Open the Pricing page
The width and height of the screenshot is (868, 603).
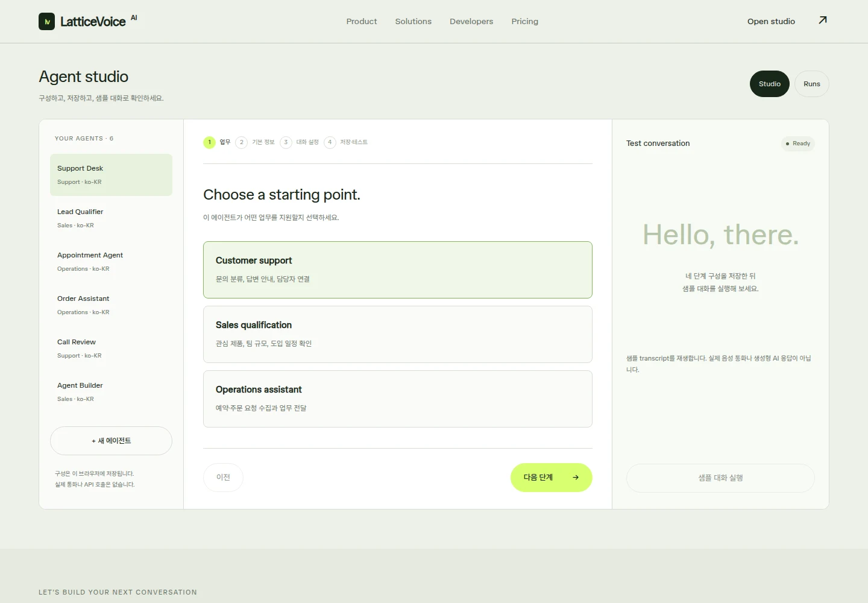point(525,22)
